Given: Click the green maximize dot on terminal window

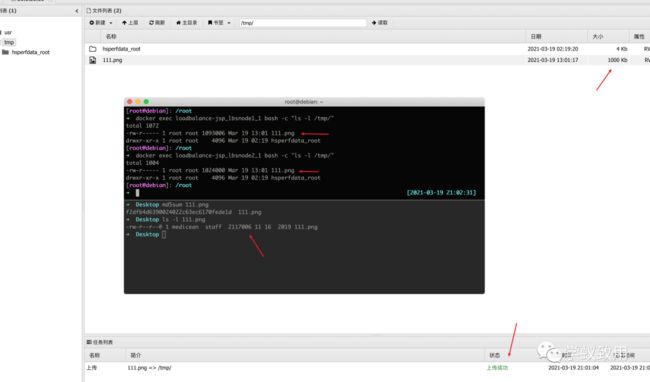Looking at the screenshot, I should pyautogui.click(x=146, y=102).
